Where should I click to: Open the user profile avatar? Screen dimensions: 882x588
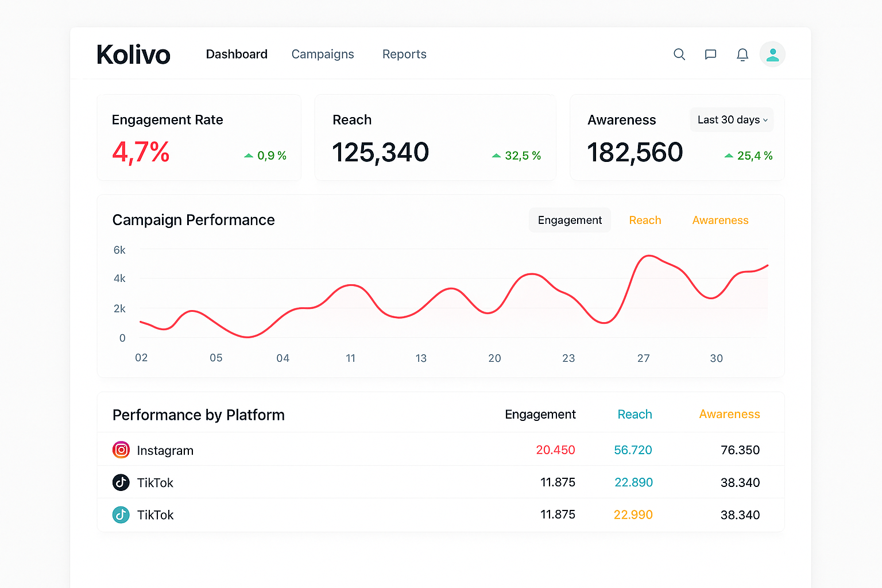click(x=772, y=54)
